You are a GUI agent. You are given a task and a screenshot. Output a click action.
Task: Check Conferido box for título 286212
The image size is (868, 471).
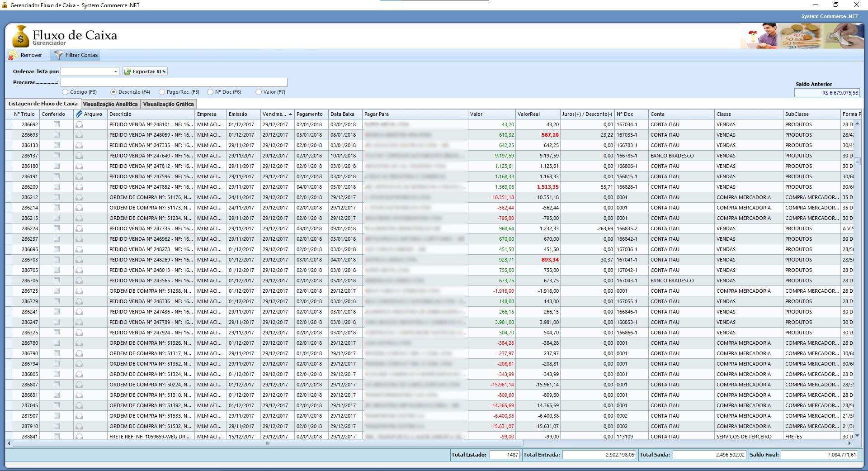click(x=57, y=197)
